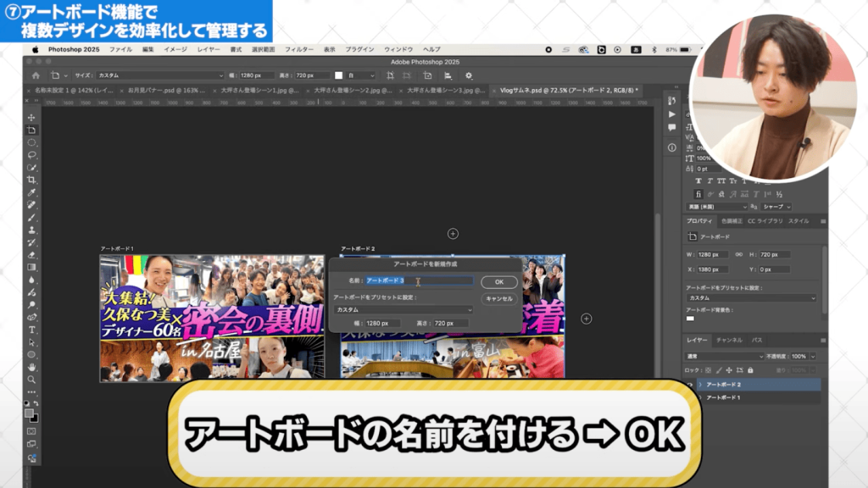Open the info panel icon
This screenshot has width=868, height=488.
pos(671,147)
